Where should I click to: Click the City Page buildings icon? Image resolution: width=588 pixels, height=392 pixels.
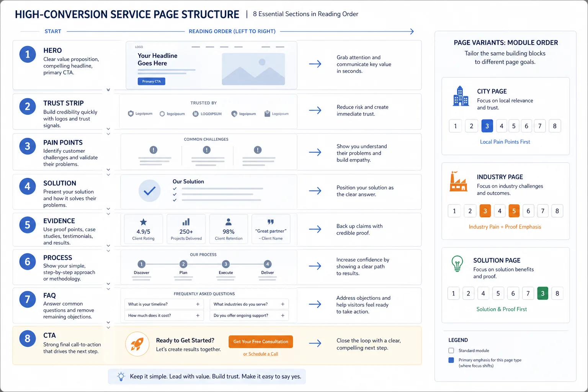tap(461, 96)
